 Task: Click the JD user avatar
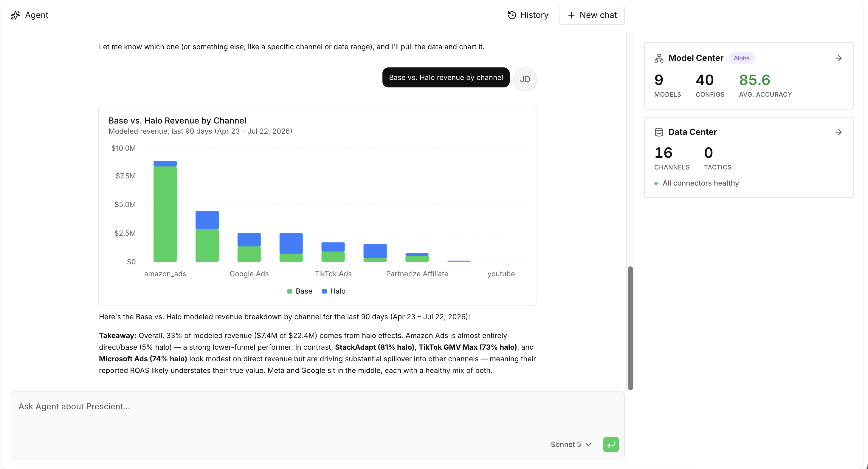[525, 79]
